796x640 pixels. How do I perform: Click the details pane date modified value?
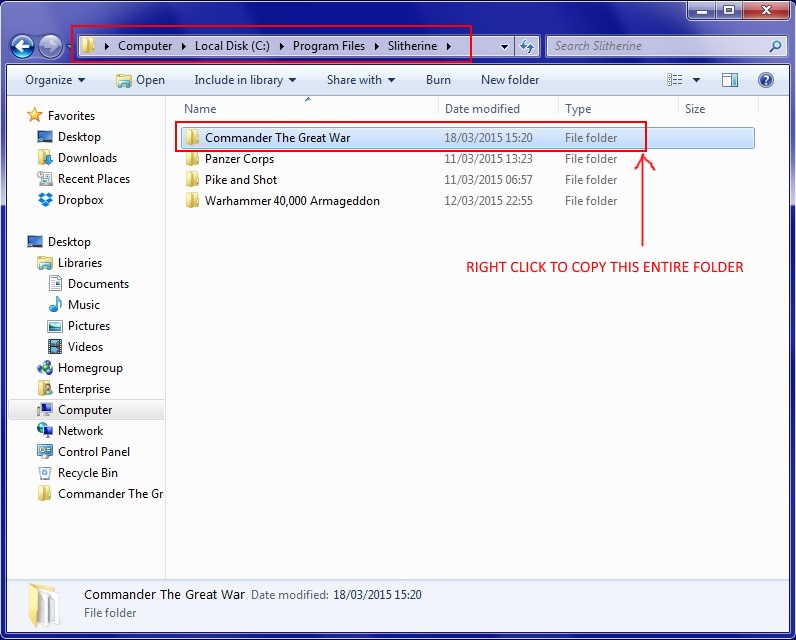pyautogui.click(x=377, y=595)
